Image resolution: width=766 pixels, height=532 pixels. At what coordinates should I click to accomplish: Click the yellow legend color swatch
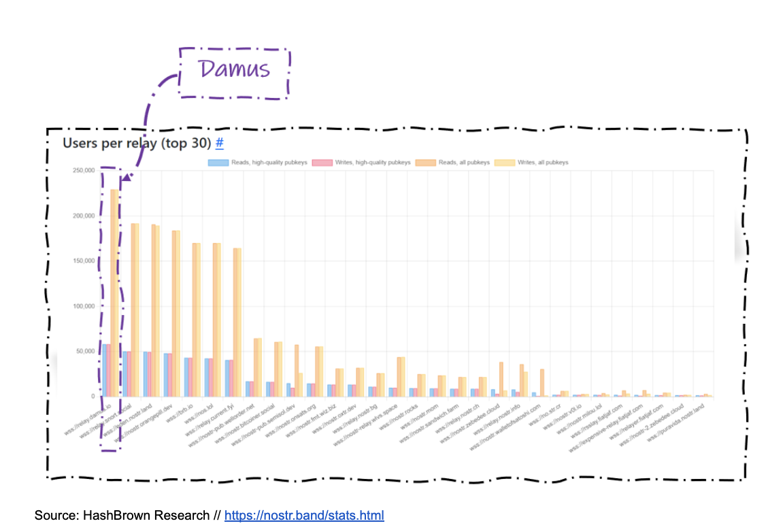coord(504,163)
